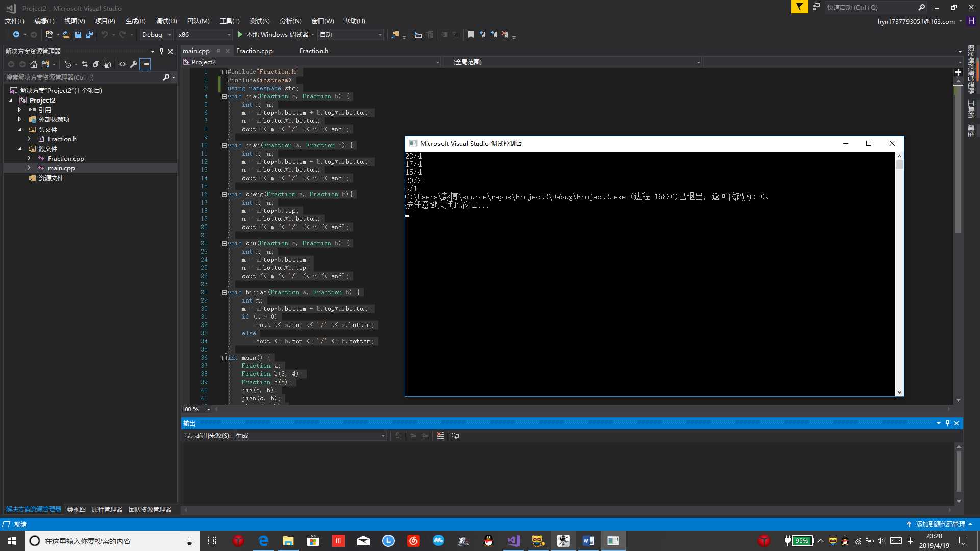Open Properties wrench icon in Solution Explorer
The width and height of the screenshot is (980, 551).
pos(134,64)
